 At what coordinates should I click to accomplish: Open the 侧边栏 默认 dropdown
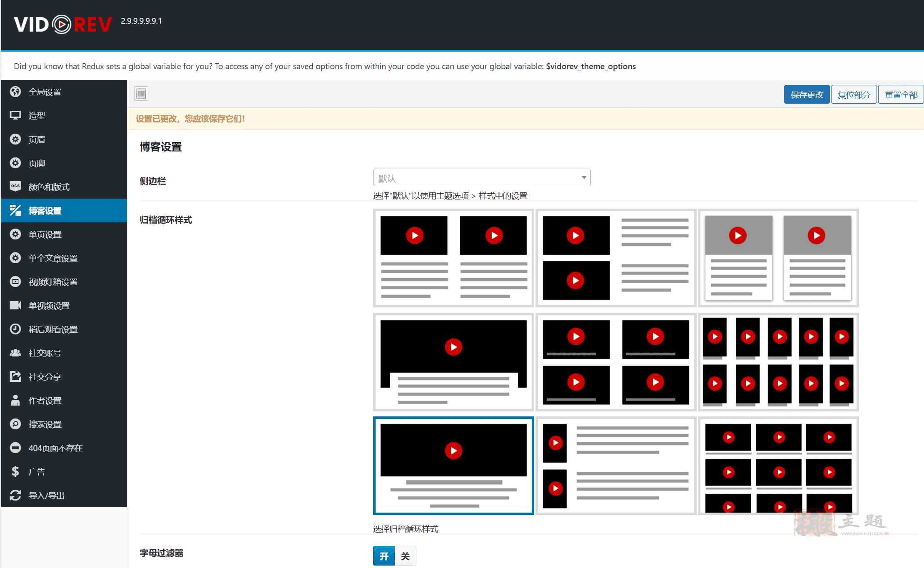point(482,178)
